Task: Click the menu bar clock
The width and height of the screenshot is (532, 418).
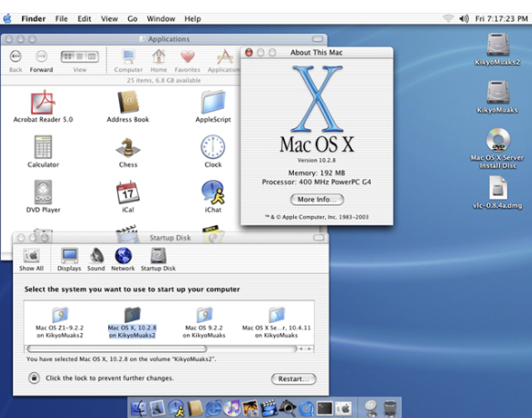Action: (501, 18)
